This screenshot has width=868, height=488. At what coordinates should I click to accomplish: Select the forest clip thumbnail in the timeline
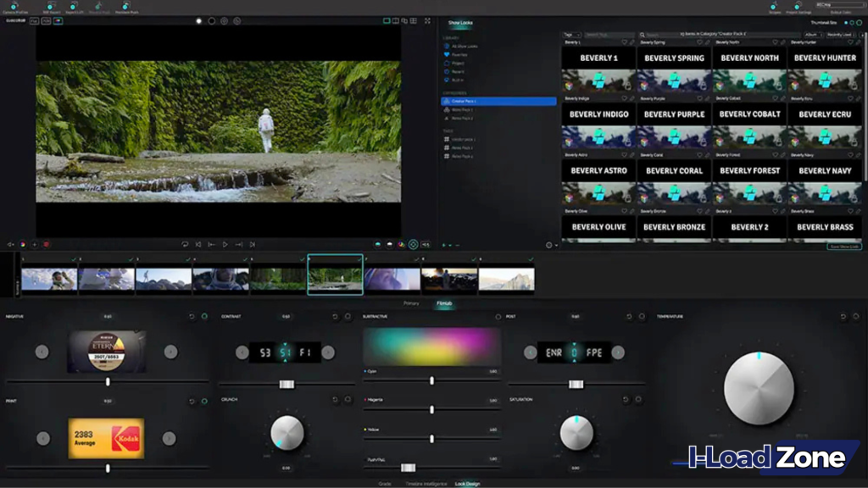coord(335,273)
